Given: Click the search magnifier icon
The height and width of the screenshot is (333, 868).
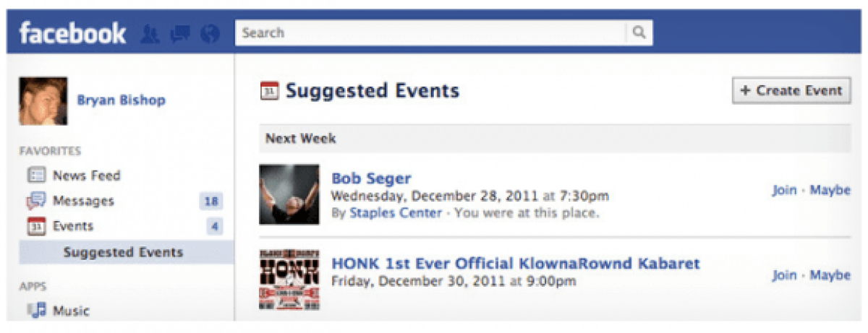Looking at the screenshot, I should (x=639, y=33).
